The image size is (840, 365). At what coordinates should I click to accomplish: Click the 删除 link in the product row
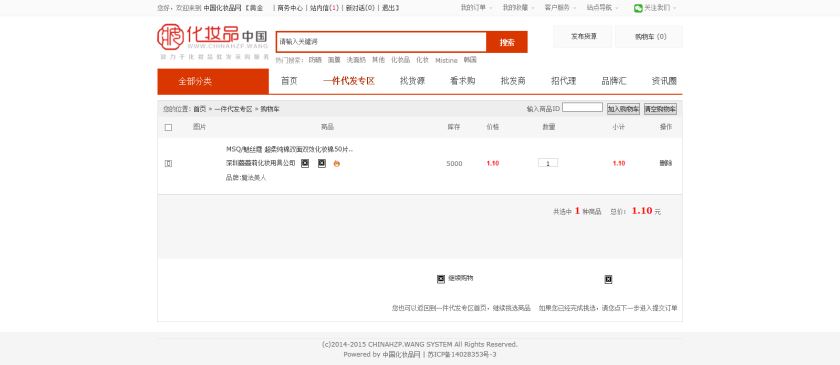[x=666, y=163]
